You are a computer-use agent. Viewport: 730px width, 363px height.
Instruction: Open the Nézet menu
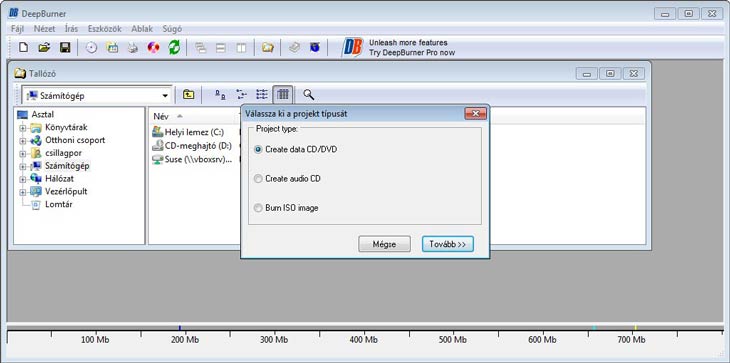(x=44, y=29)
